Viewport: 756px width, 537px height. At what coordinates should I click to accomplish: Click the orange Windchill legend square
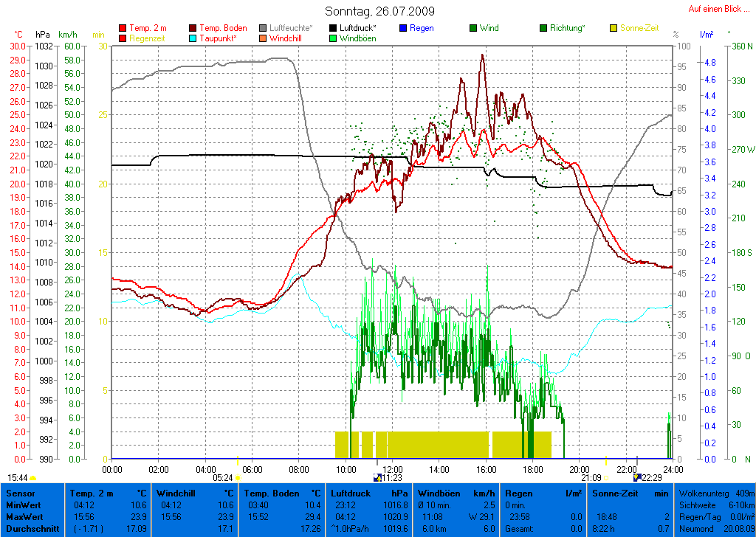(264, 38)
